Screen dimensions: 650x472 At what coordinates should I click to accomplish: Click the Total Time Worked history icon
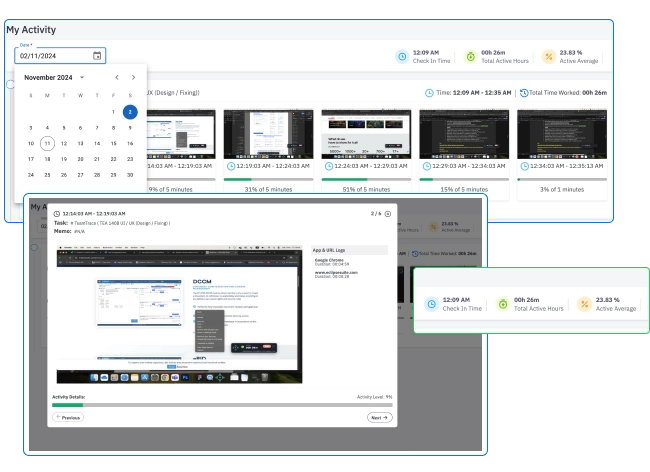pos(526,92)
